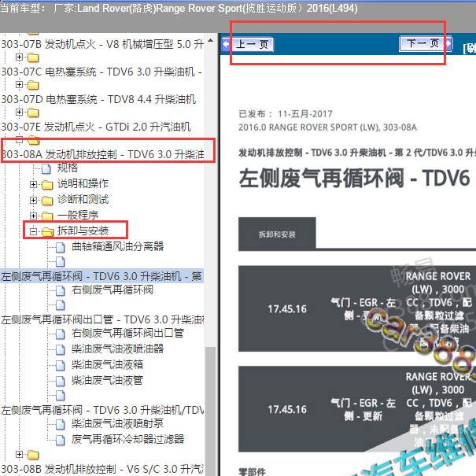Viewport: 476px width, 476px height.
Task: Click first 17.45.16 operation code cell
Action: coord(287,309)
